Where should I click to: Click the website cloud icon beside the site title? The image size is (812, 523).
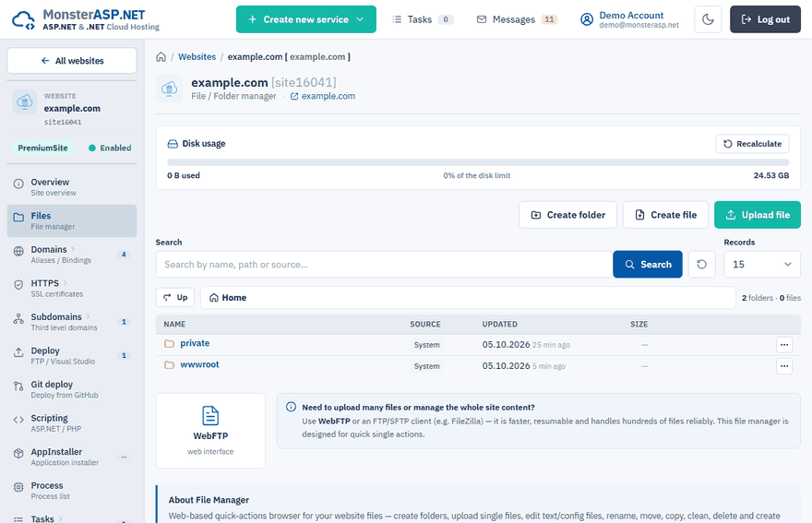170,89
